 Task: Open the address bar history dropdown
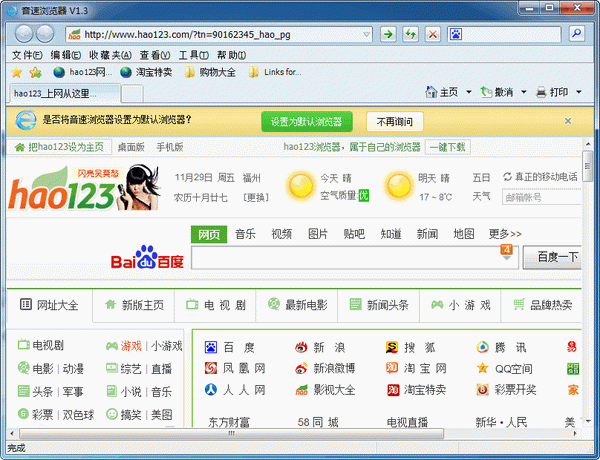(x=366, y=34)
